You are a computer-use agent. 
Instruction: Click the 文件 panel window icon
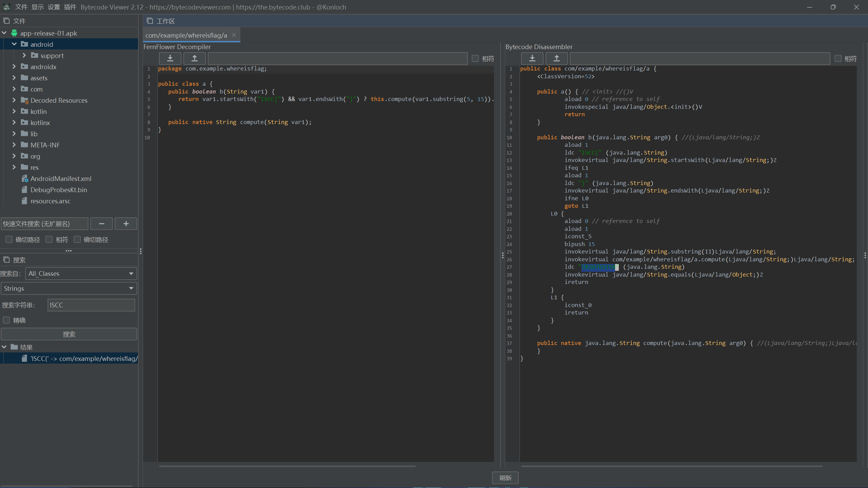[x=6, y=21]
